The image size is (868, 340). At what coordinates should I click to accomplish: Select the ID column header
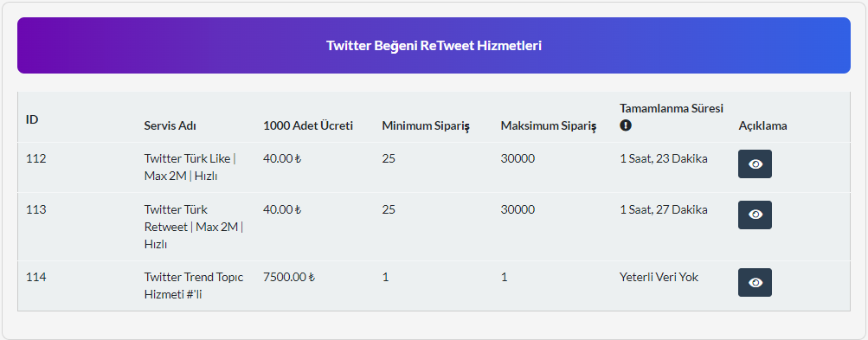tap(32, 119)
